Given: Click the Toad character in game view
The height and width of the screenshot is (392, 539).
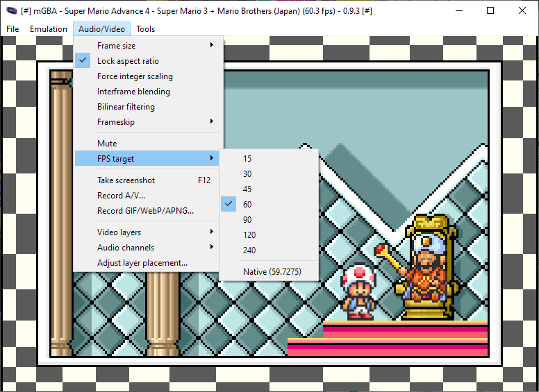Looking at the screenshot, I should click(359, 292).
